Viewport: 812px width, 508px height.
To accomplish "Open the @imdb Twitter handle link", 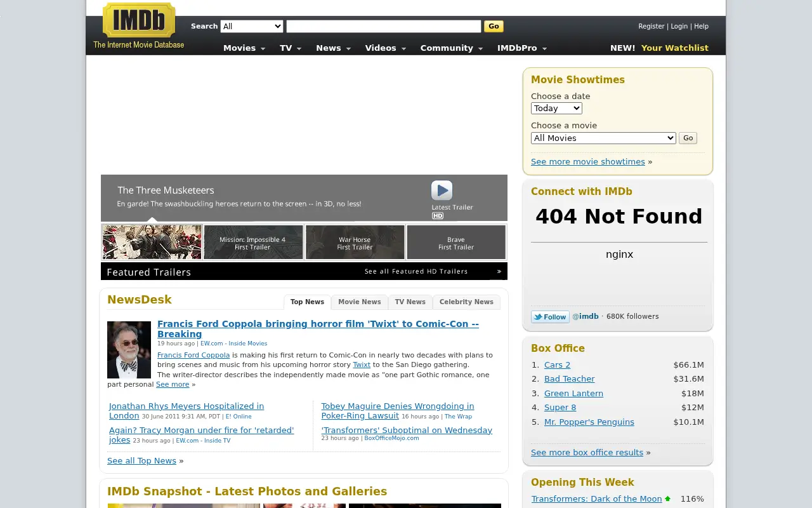I will (586, 316).
